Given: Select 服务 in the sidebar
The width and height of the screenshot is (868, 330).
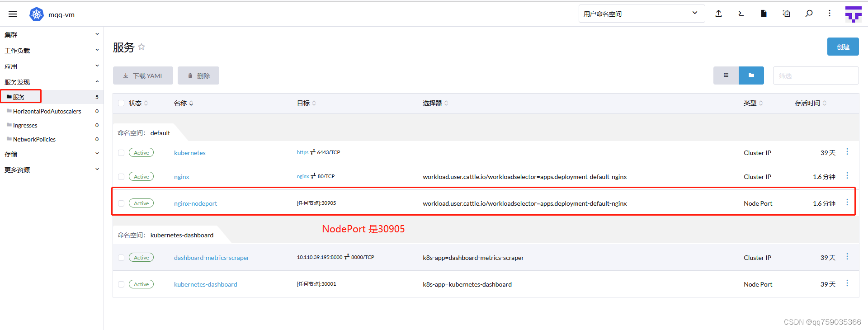Looking at the screenshot, I should (52, 97).
